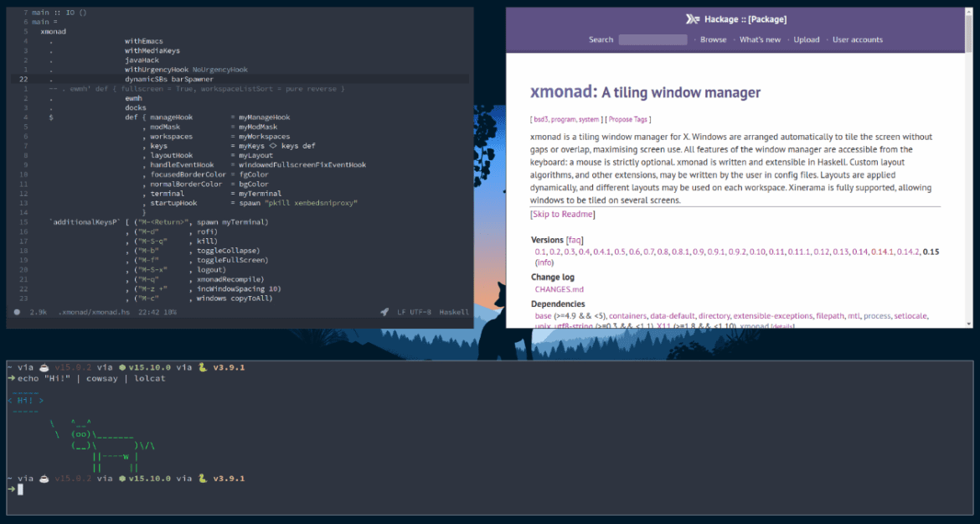Click the Nix snowflake icon showing v15.10.0

pos(121,366)
